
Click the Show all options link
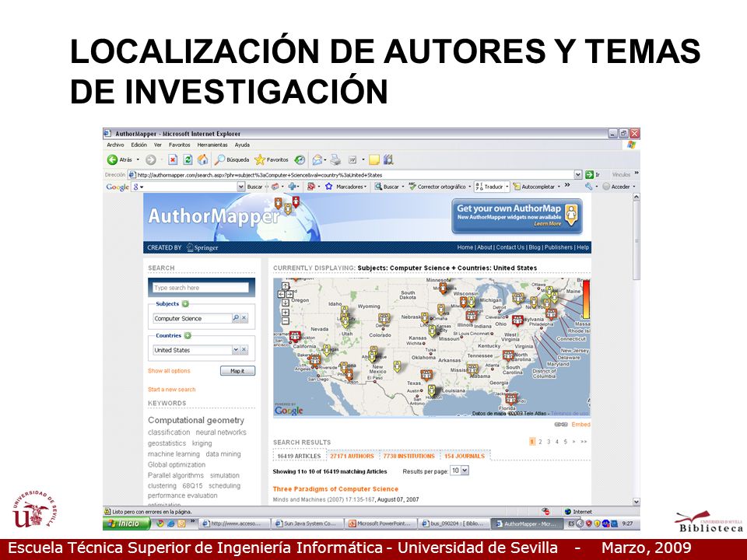coord(169,371)
